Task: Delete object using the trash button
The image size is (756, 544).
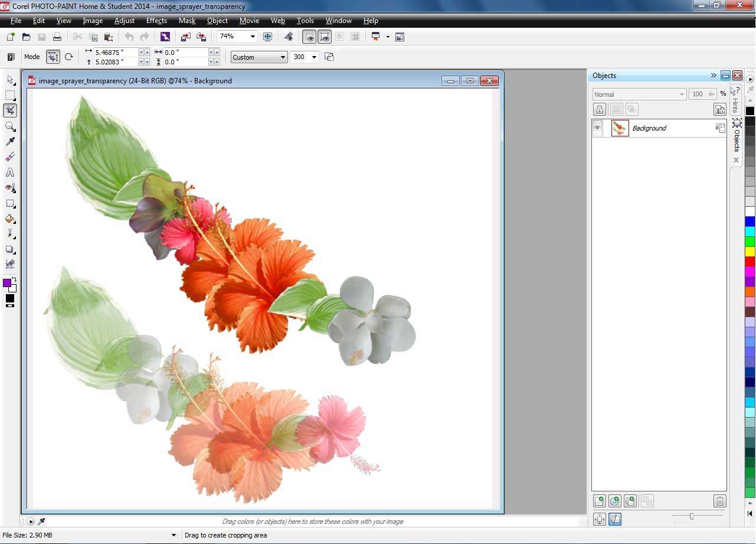Action: [x=719, y=501]
